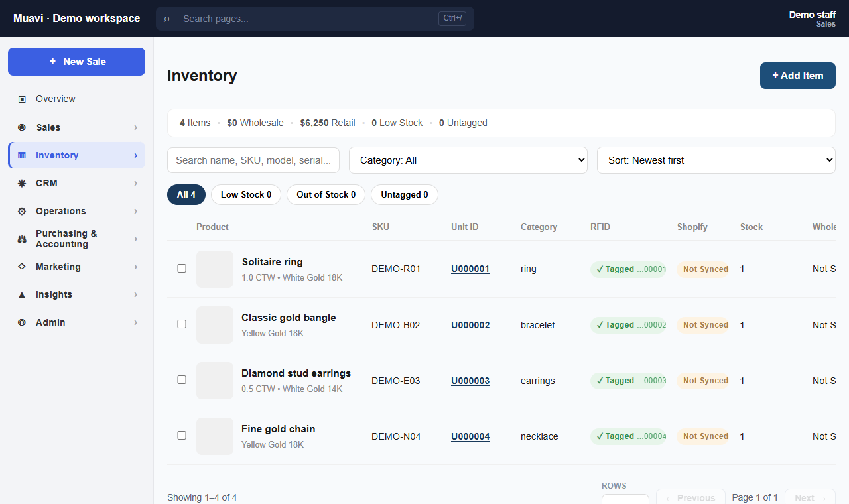The width and height of the screenshot is (849, 504).
Task: Select the Fine gold chain checkbox
Action: (182, 436)
